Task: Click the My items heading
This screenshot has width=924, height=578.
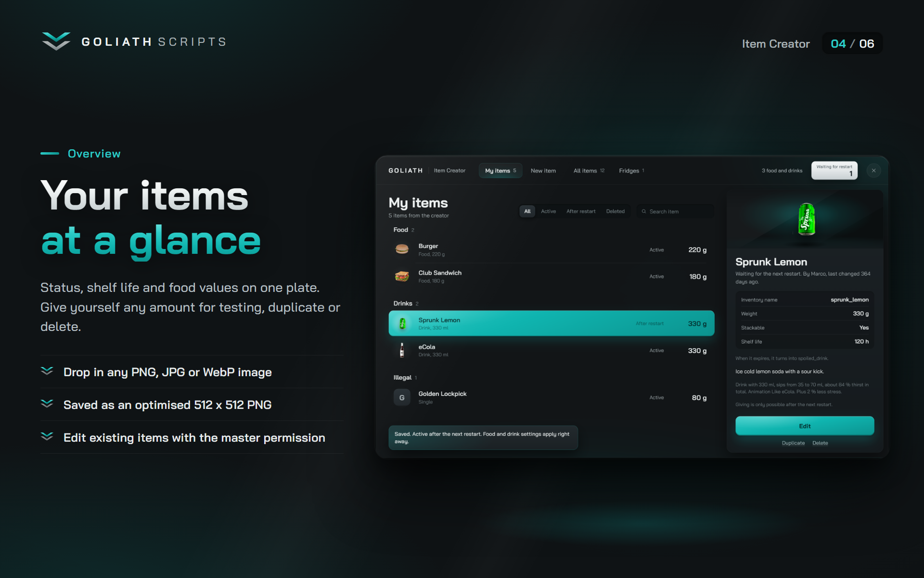Action: tap(418, 203)
